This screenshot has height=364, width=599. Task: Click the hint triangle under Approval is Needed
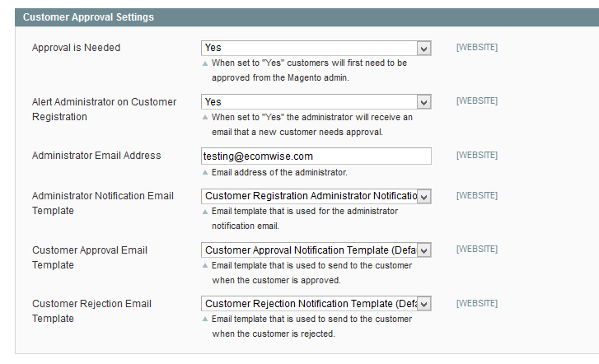pos(205,63)
